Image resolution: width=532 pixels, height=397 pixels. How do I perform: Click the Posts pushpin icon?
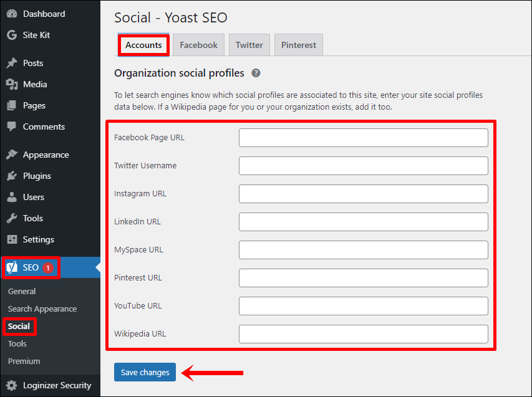click(x=12, y=63)
